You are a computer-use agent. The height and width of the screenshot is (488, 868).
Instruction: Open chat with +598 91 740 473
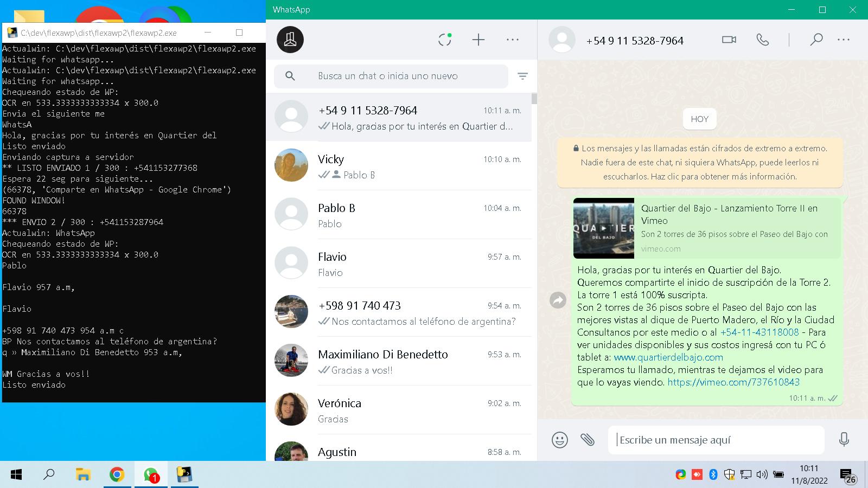click(x=399, y=312)
